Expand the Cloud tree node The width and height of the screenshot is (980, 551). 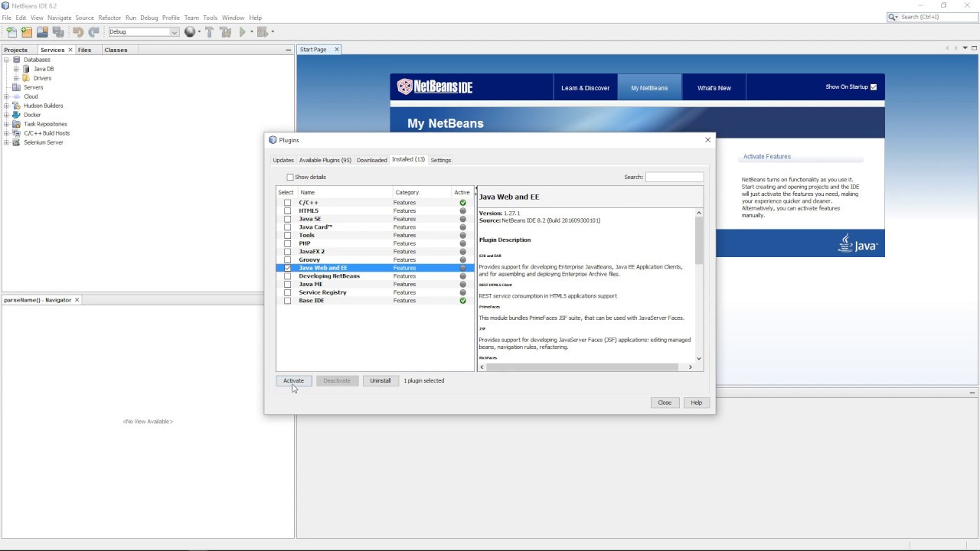point(7,96)
